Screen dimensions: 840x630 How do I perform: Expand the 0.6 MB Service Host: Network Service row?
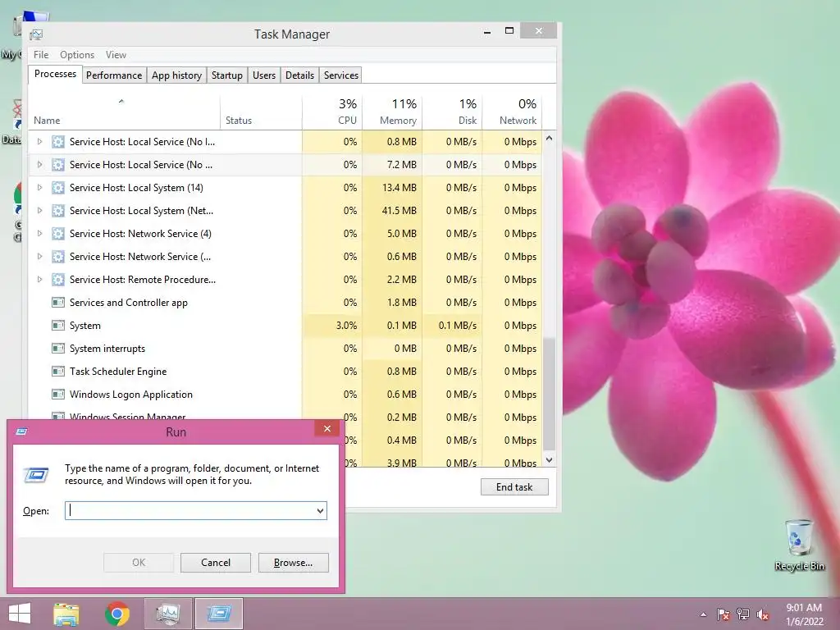click(39, 257)
